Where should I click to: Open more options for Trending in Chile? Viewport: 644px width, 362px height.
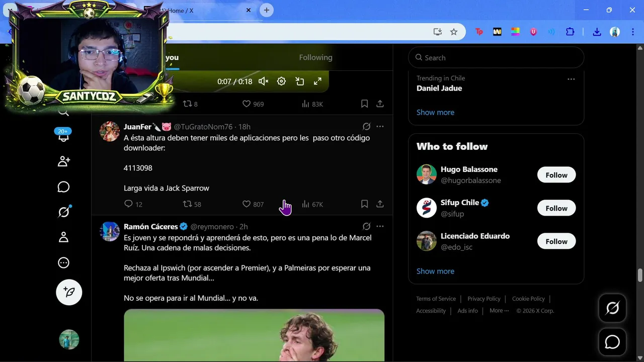tap(571, 79)
